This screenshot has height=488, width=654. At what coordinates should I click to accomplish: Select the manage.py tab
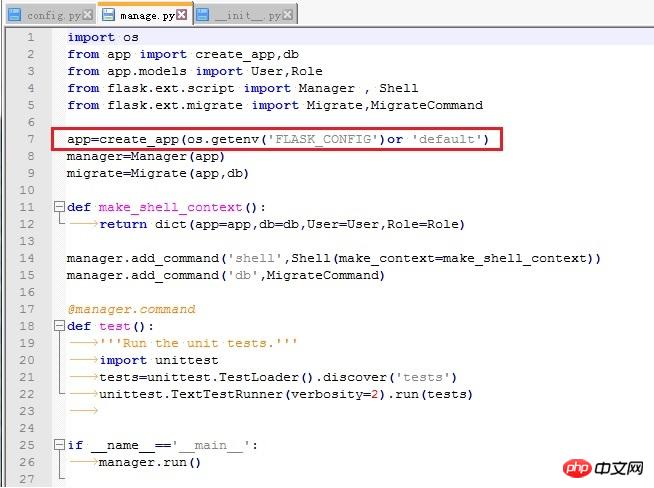[x=144, y=15]
